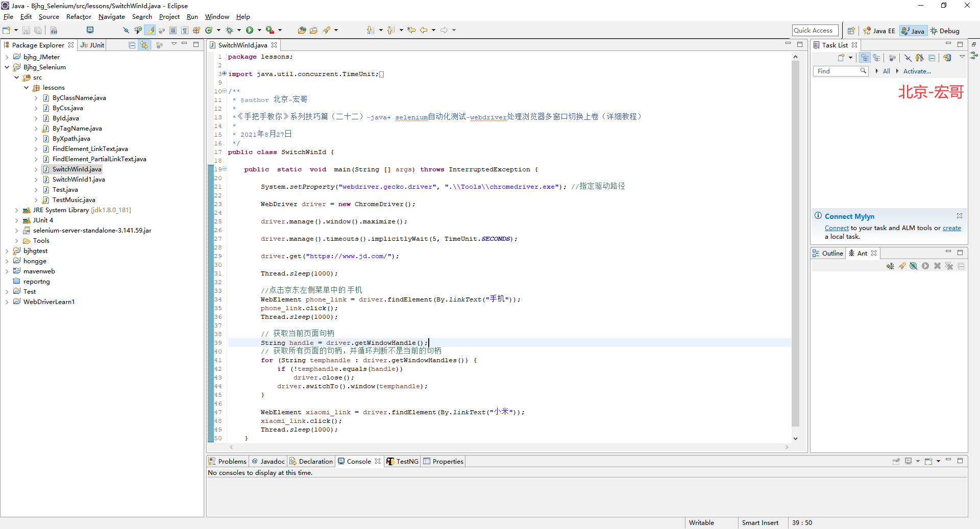Click the create link in Mylyn panel

(x=951, y=228)
